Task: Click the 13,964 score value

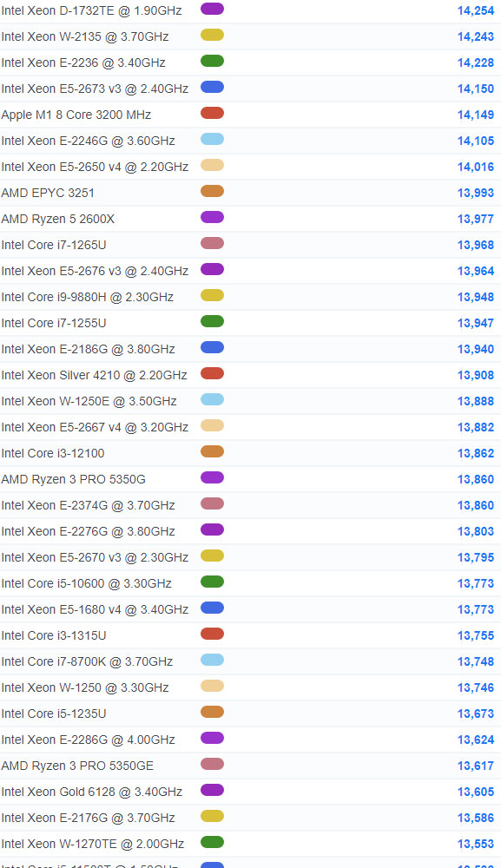Action: (x=476, y=271)
